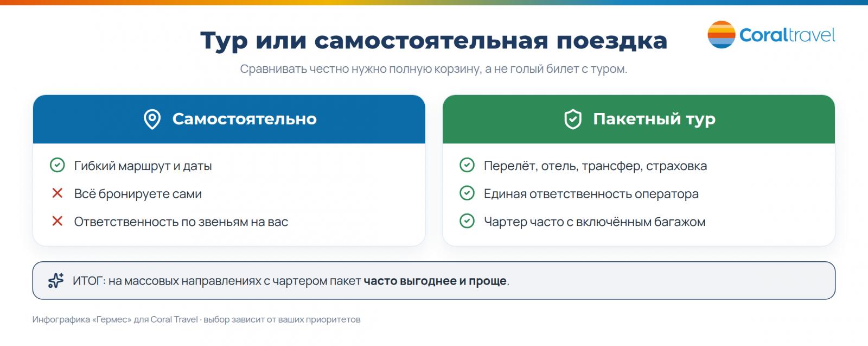Click red cross next to Ответственность по звеньям
This screenshot has width=868, height=346.
pyautogui.click(x=58, y=221)
